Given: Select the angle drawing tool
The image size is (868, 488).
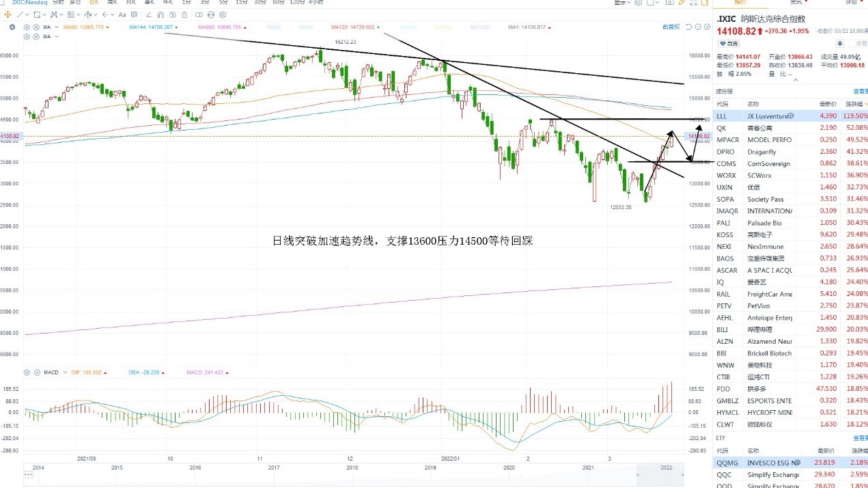Looking at the screenshot, I should 149,14.
